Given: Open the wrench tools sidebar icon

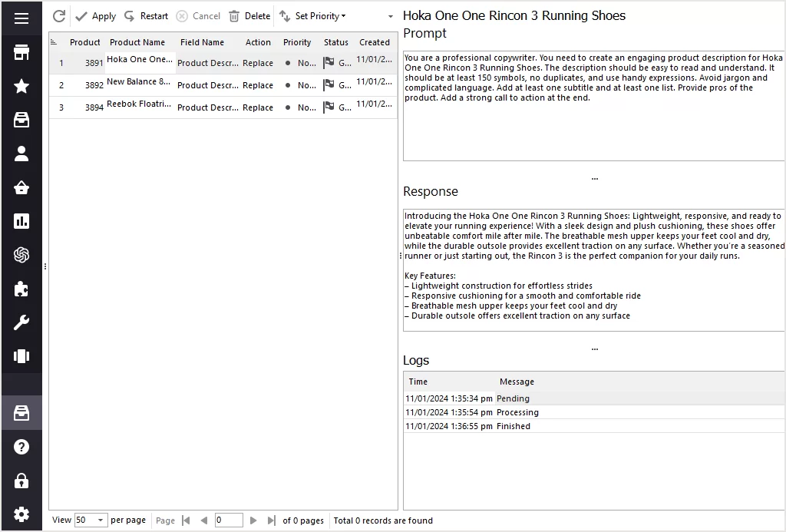Looking at the screenshot, I should (x=21, y=322).
